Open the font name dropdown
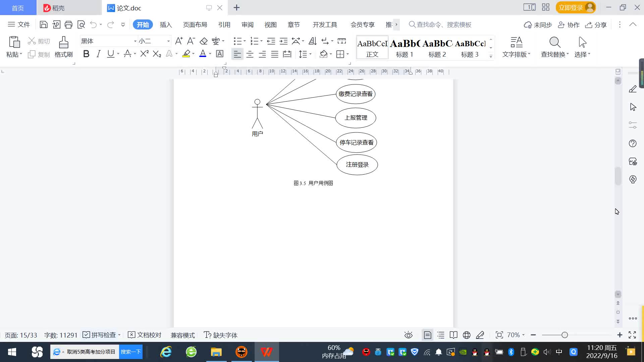Viewport: 644px width, 362px height. [x=135, y=41]
